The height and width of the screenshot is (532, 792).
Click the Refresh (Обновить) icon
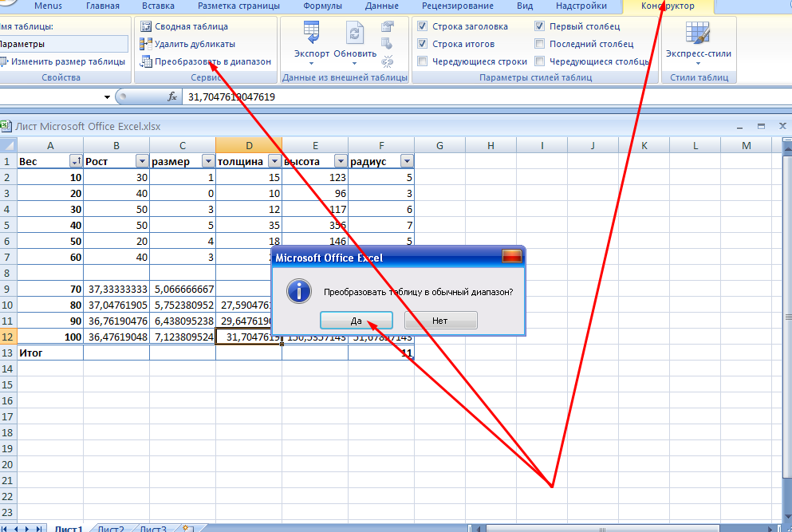tap(355, 33)
